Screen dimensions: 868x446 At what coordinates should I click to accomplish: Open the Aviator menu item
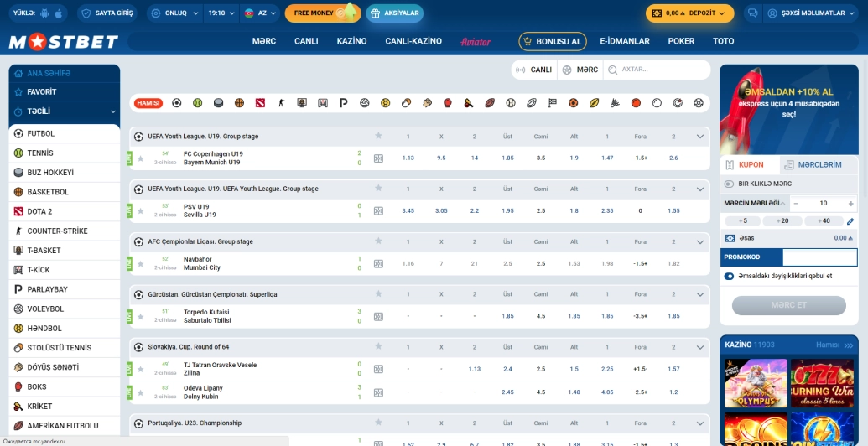(476, 42)
